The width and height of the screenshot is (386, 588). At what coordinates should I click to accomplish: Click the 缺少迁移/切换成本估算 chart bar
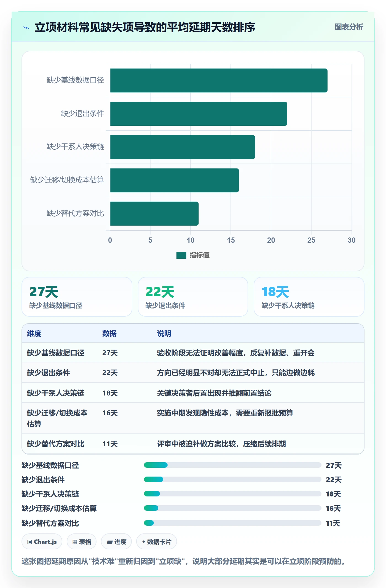tap(175, 180)
